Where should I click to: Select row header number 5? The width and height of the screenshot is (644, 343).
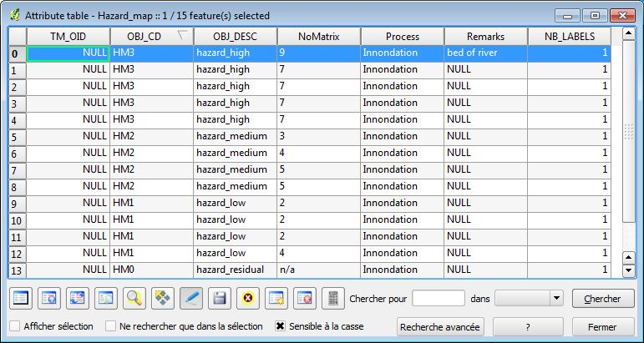click(x=18, y=136)
